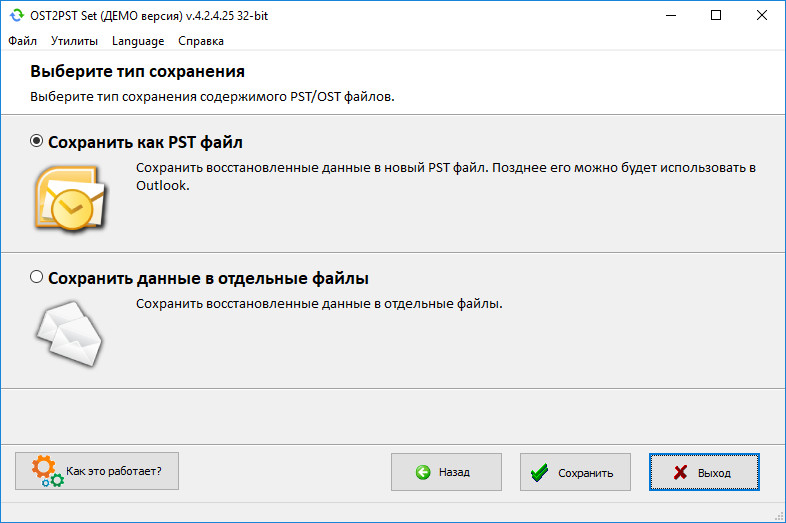Image resolution: width=786 pixels, height=523 pixels.
Task: Open the Утилиты menu
Action: [74, 41]
